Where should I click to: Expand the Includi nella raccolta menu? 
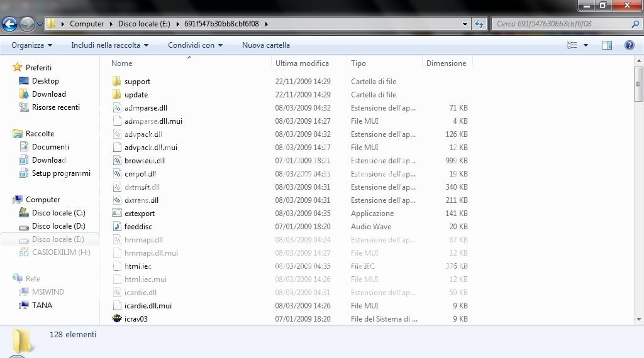[109, 45]
